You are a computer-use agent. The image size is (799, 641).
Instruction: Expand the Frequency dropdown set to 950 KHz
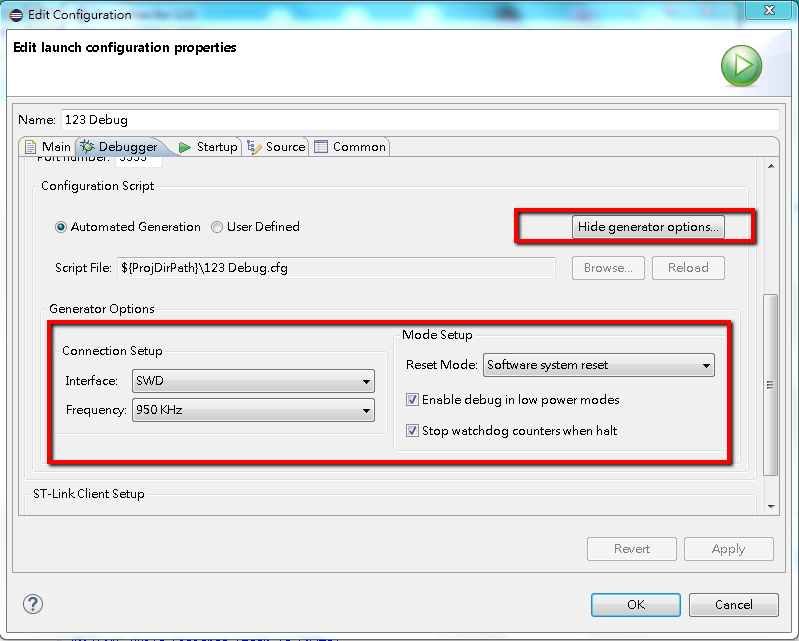point(253,410)
